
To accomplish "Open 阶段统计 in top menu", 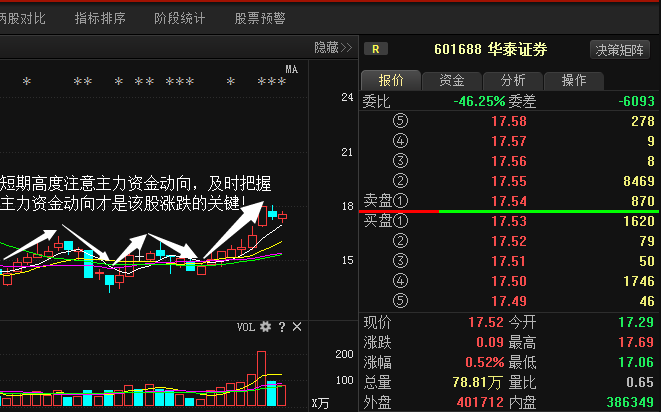I will 180,18.
